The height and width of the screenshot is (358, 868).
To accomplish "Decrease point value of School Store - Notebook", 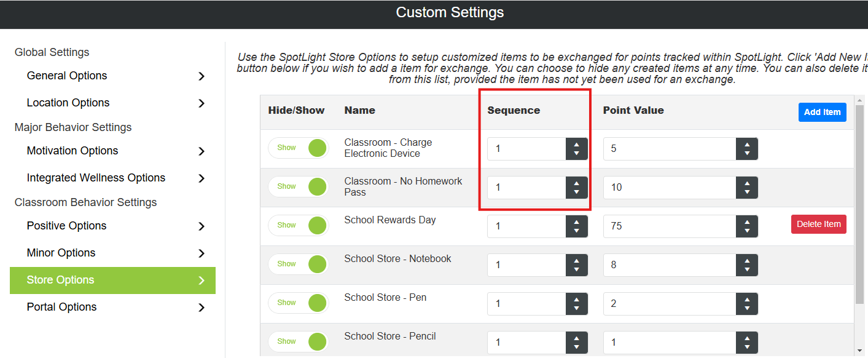I will 747,270.
